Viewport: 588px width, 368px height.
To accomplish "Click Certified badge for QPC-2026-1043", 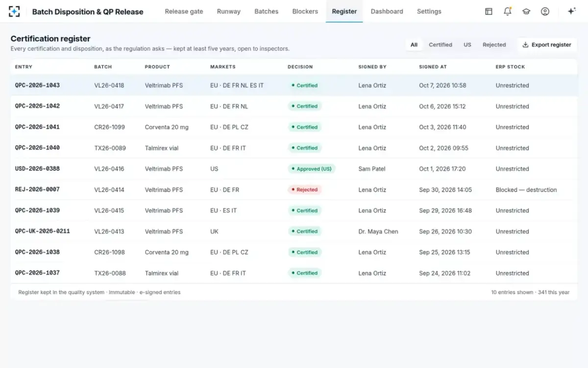I will click(304, 85).
